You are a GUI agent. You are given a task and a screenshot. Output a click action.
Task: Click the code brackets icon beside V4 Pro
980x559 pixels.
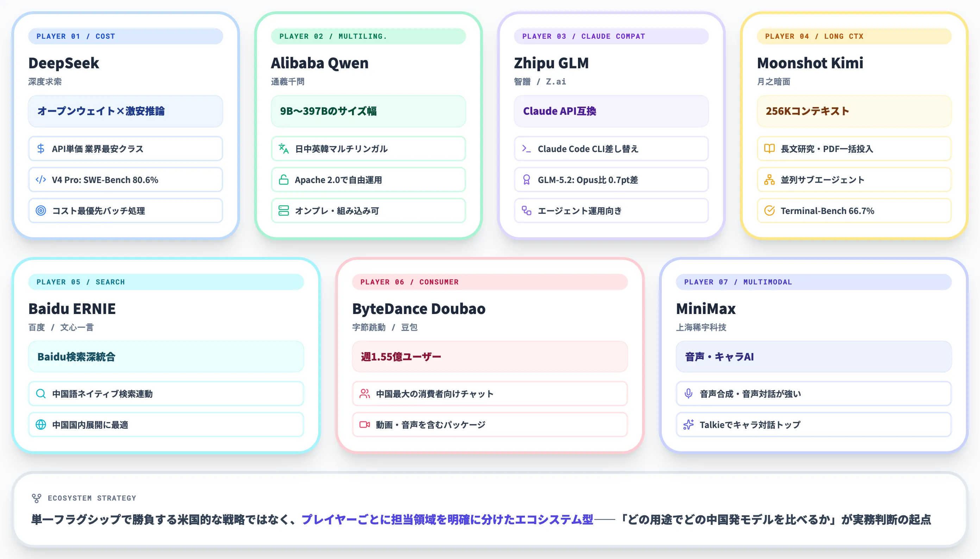click(x=41, y=180)
